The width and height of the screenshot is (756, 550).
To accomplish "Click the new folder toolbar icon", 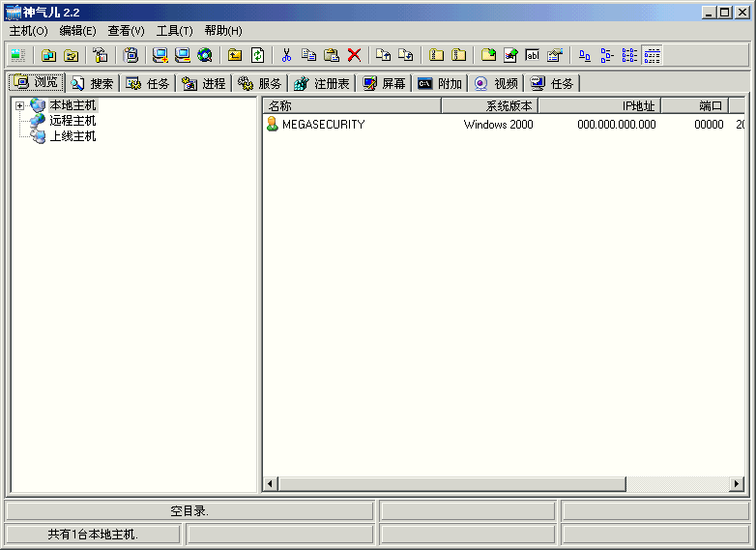I will 488,56.
